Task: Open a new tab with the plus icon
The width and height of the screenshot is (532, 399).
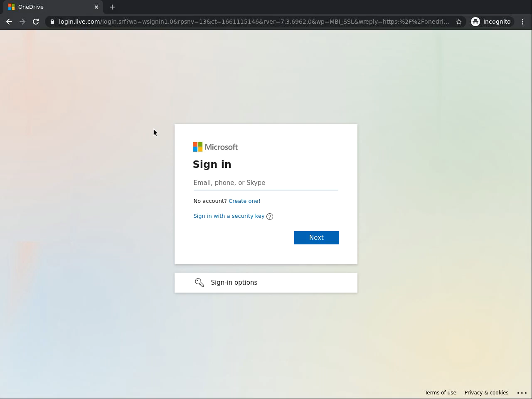Action: click(x=112, y=7)
